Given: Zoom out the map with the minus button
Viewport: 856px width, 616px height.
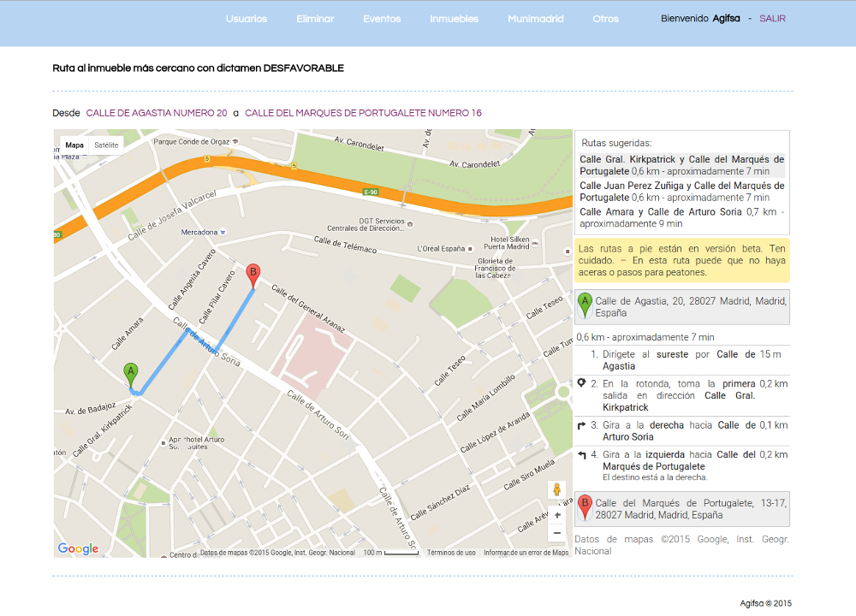Looking at the screenshot, I should 557,533.
